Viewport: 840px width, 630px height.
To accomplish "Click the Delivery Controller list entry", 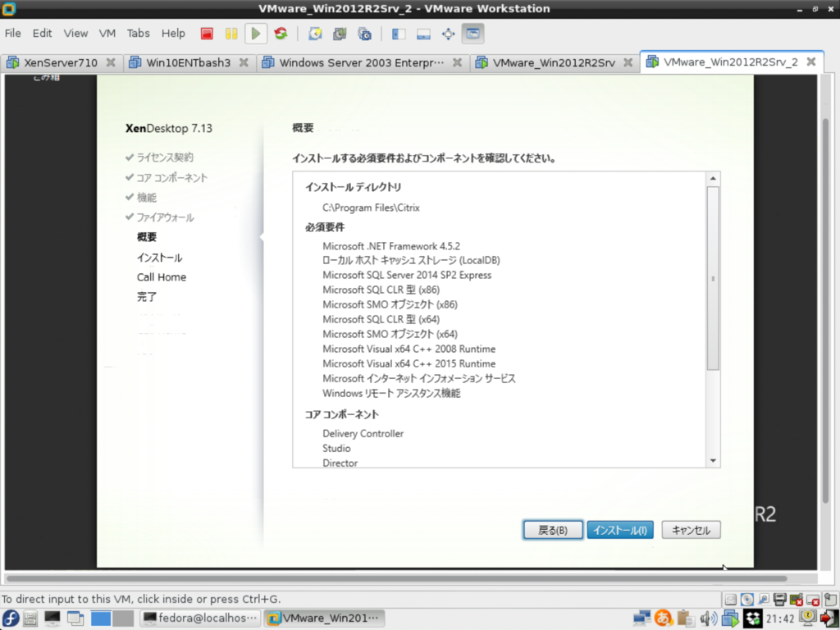I will tap(363, 434).
